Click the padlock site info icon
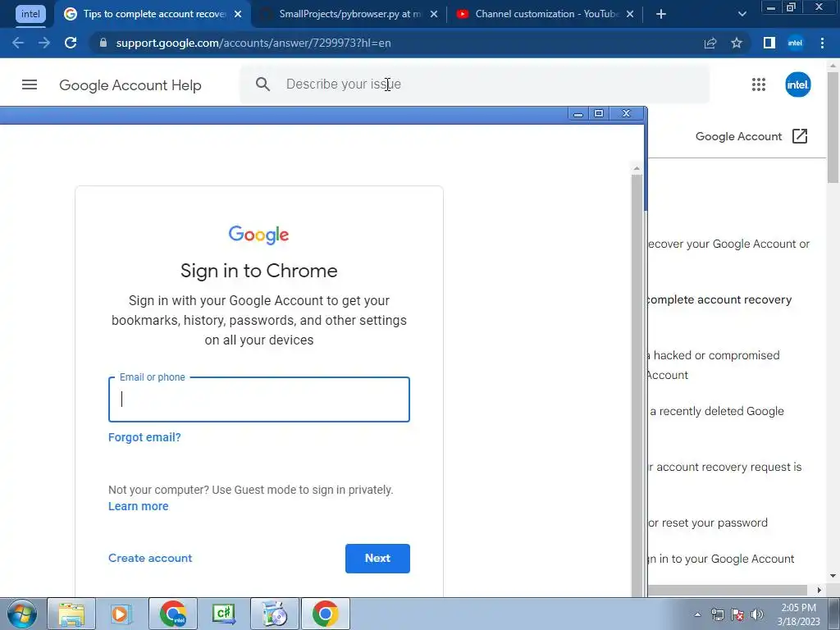The width and height of the screenshot is (840, 630). [103, 43]
